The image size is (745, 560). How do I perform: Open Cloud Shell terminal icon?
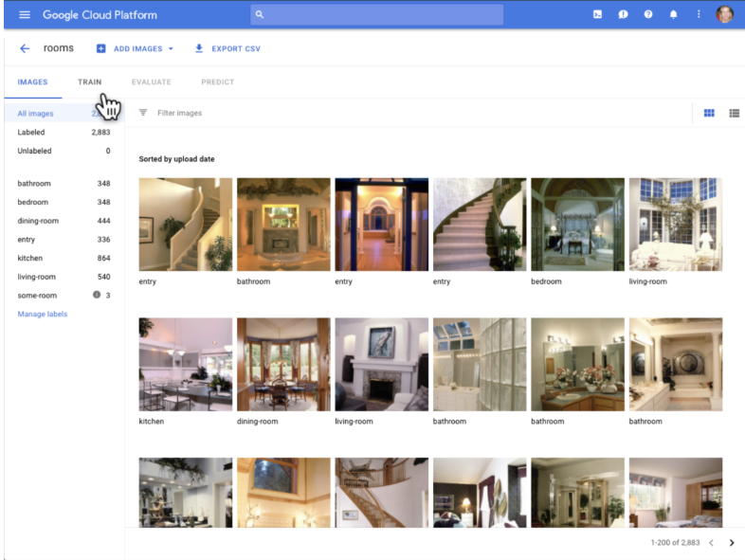click(x=597, y=15)
